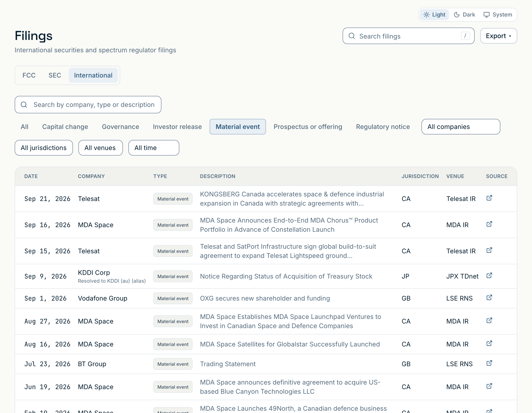The width and height of the screenshot is (532, 413).
Task: Open KONGSBERG Canada filing description
Action: pyautogui.click(x=292, y=199)
